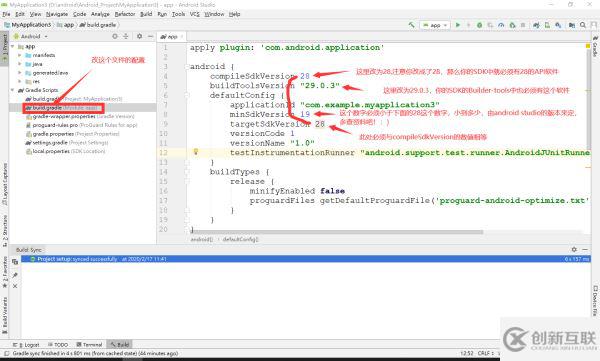The height and width of the screenshot is (361, 600).
Task: Open the Android project view dropdown
Action: click(31, 36)
